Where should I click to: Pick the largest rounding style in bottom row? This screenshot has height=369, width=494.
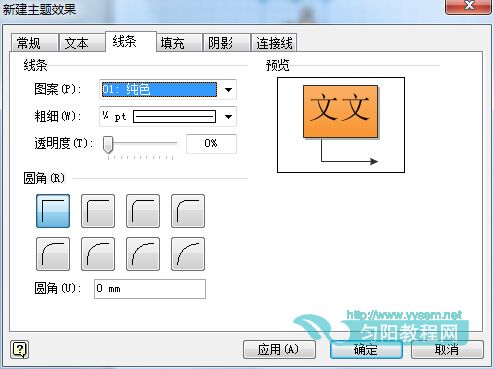point(188,254)
